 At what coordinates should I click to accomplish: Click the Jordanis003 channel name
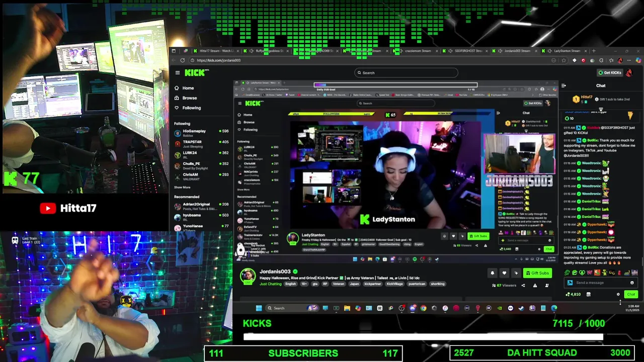(275, 271)
